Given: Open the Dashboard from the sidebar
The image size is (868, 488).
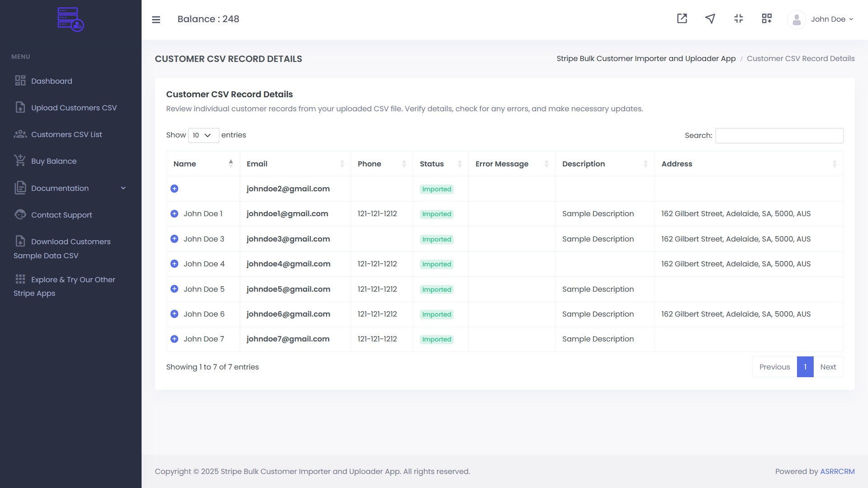Looking at the screenshot, I should (x=52, y=81).
